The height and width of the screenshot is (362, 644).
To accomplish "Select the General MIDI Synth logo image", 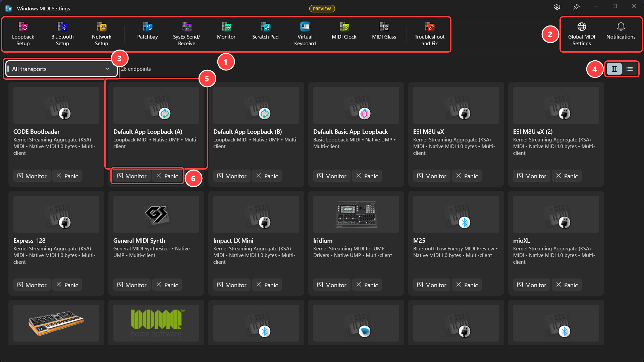I will tap(156, 214).
